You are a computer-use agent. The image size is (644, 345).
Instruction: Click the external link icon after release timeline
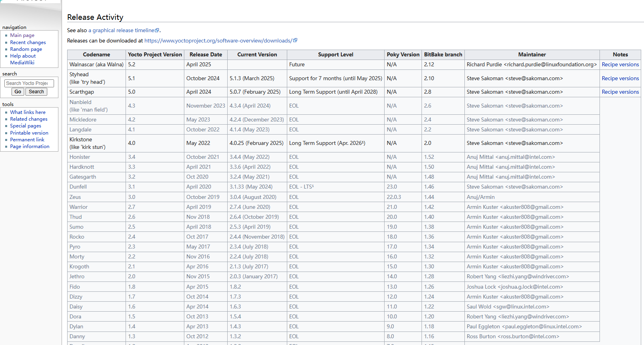[157, 30]
